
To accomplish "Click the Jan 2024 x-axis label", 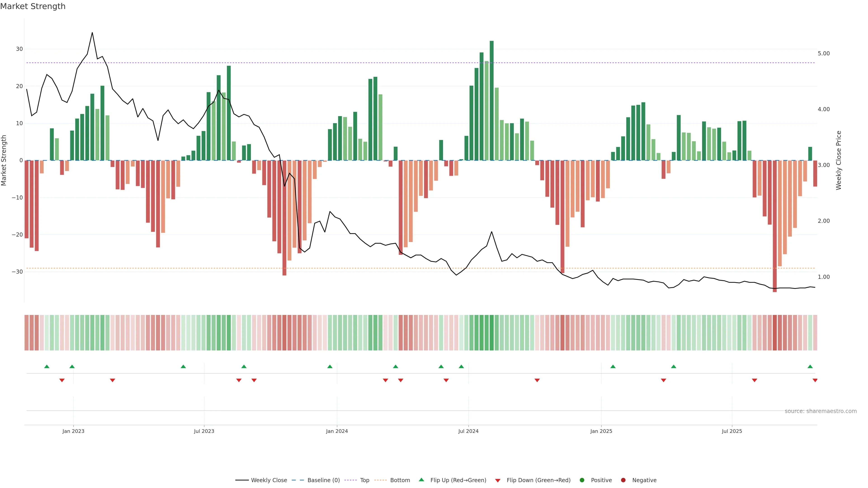I will pyautogui.click(x=337, y=431).
